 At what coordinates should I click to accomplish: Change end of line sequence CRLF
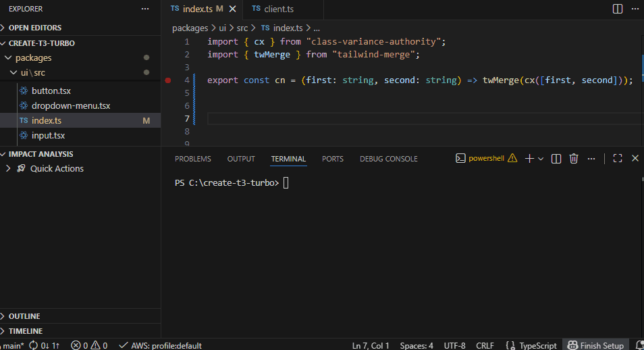coord(485,345)
